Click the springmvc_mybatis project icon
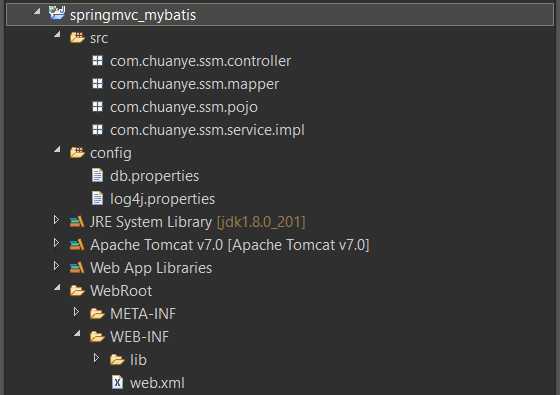Screen dimensions: 560x395 pyautogui.click(x=57, y=14)
